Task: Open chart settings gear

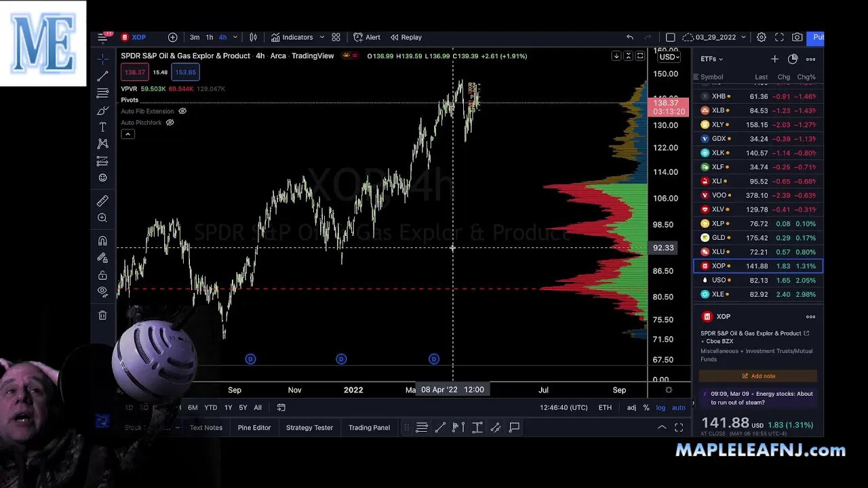Action: [762, 37]
